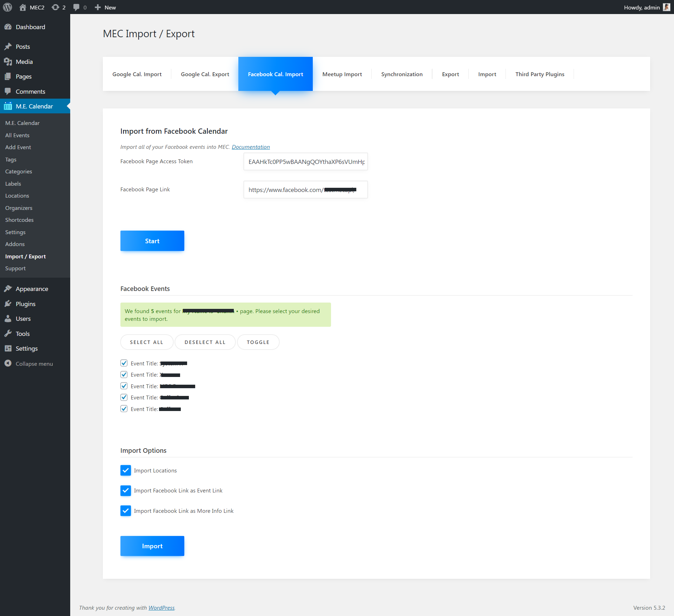Viewport: 674px width, 616px height.
Task: Click the comments bubble in admin bar
Action: click(77, 7)
